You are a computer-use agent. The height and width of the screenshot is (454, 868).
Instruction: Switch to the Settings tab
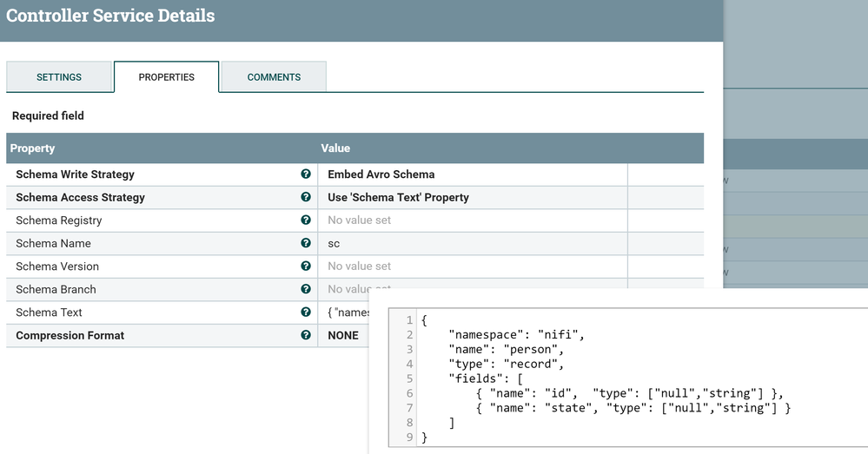point(59,77)
